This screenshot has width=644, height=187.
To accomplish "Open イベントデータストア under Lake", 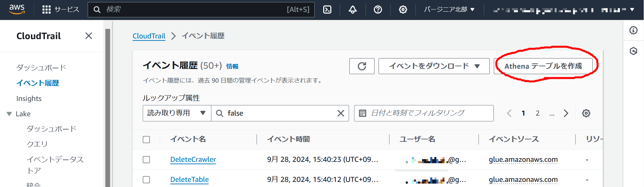I will coord(55,165).
